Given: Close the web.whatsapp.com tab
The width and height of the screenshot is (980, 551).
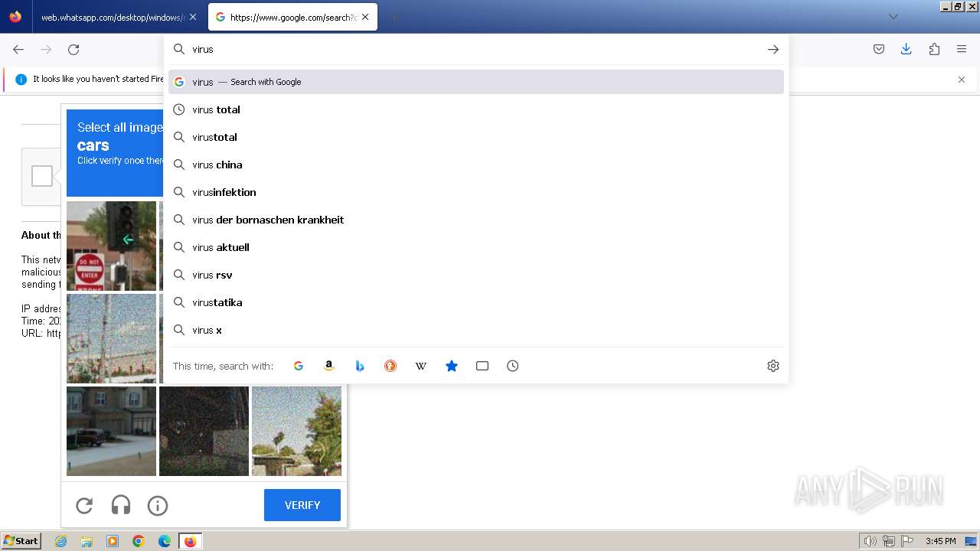Looking at the screenshot, I should click(192, 17).
